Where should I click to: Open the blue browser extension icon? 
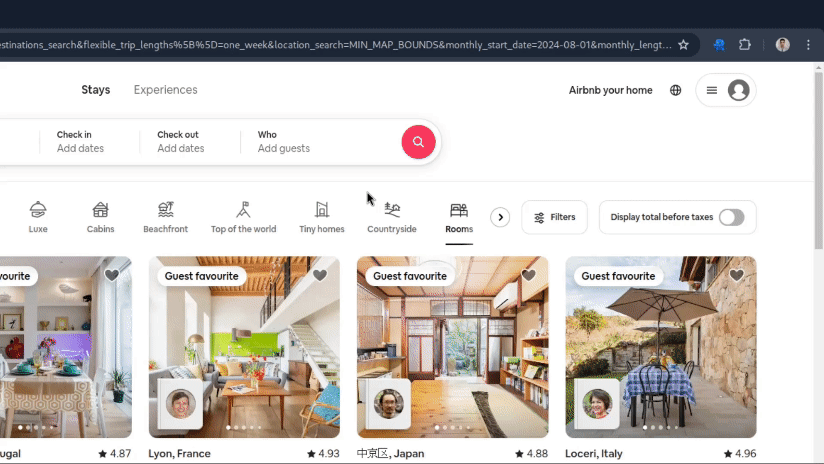click(x=719, y=45)
